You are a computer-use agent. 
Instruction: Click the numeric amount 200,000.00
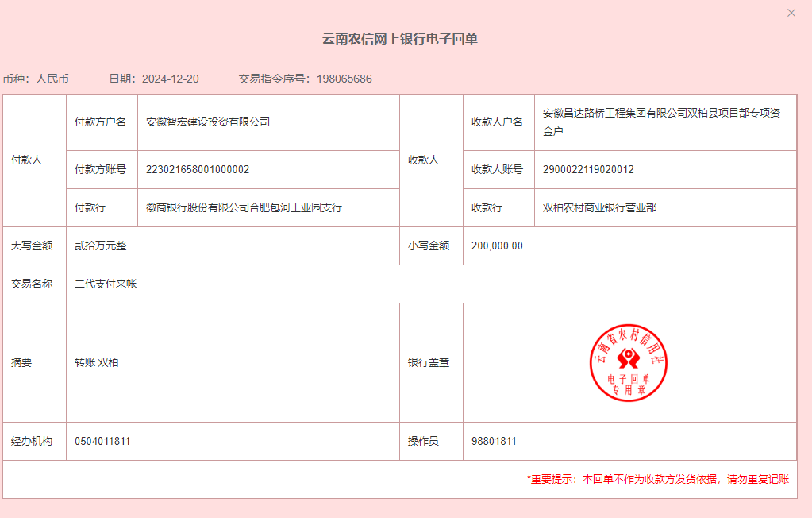pos(497,245)
